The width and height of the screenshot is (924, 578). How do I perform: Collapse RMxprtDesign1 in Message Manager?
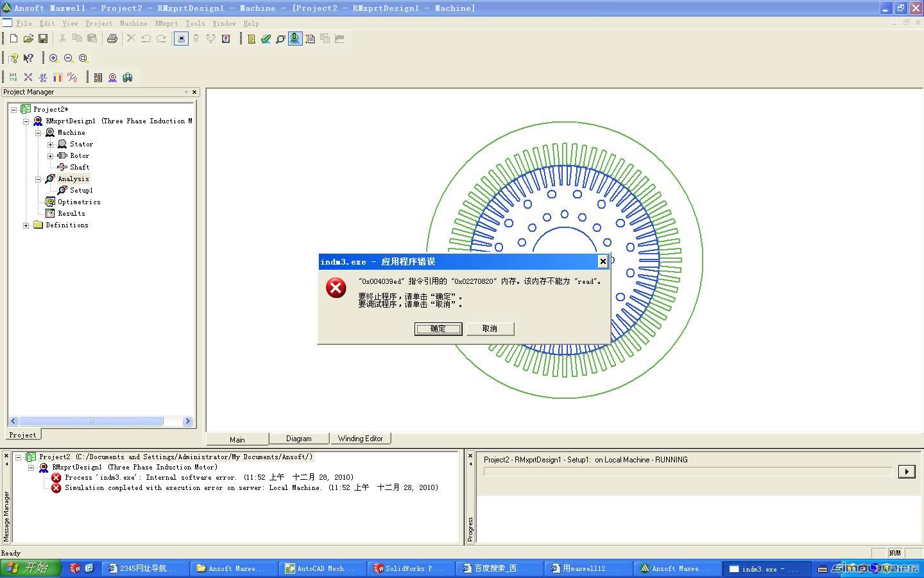(x=31, y=468)
